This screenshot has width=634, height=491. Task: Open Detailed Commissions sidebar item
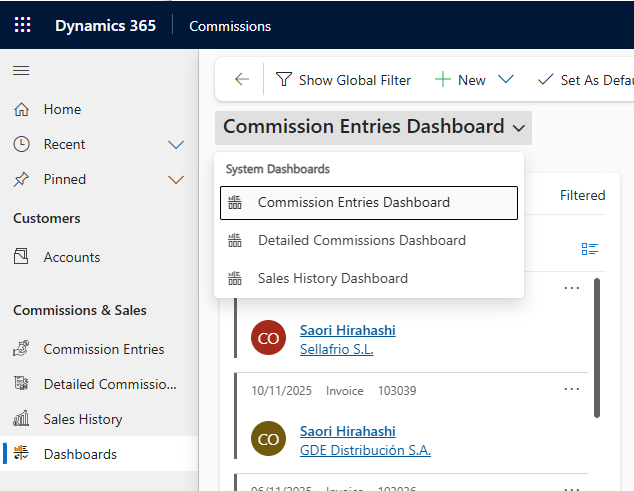click(99, 384)
